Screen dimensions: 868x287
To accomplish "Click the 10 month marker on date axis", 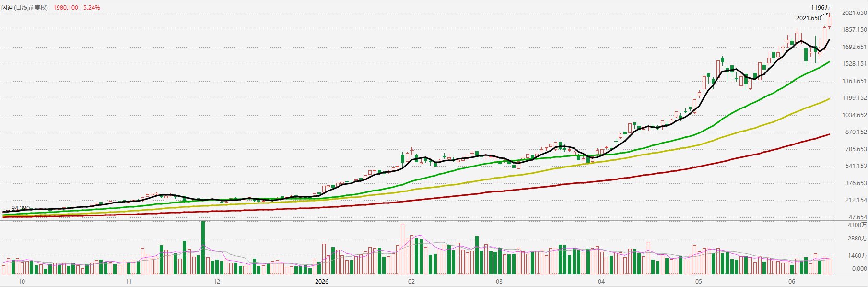I will click(21, 281).
